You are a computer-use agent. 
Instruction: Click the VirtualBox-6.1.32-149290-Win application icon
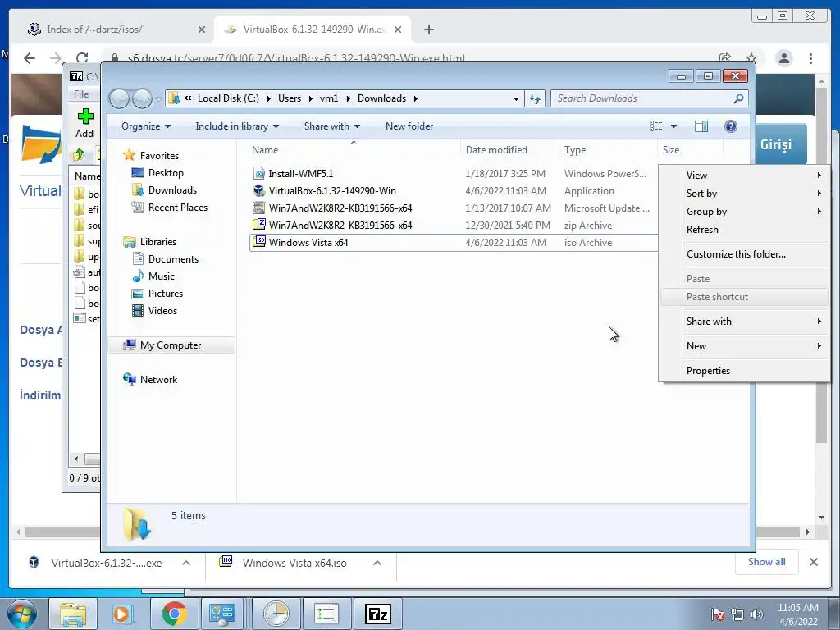259,190
